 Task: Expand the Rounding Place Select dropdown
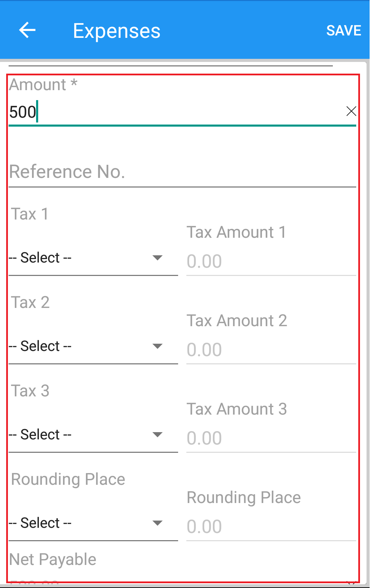[x=93, y=523]
